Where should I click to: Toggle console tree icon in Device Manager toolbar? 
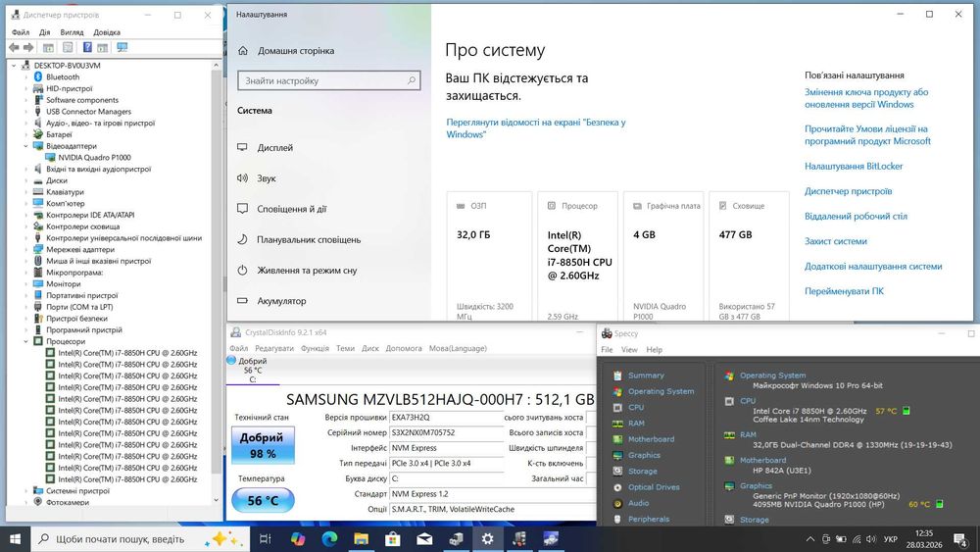[48, 47]
